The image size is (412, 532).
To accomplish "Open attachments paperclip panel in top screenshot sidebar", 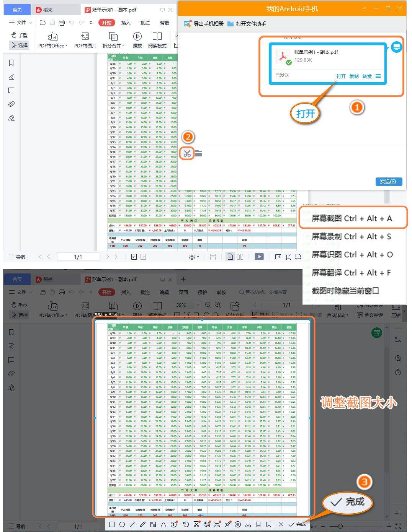I will [x=11, y=104].
